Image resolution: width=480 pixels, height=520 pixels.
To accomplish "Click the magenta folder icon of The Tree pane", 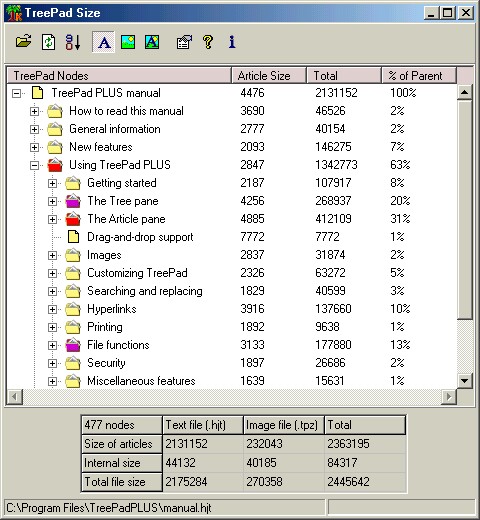I will pos(73,201).
